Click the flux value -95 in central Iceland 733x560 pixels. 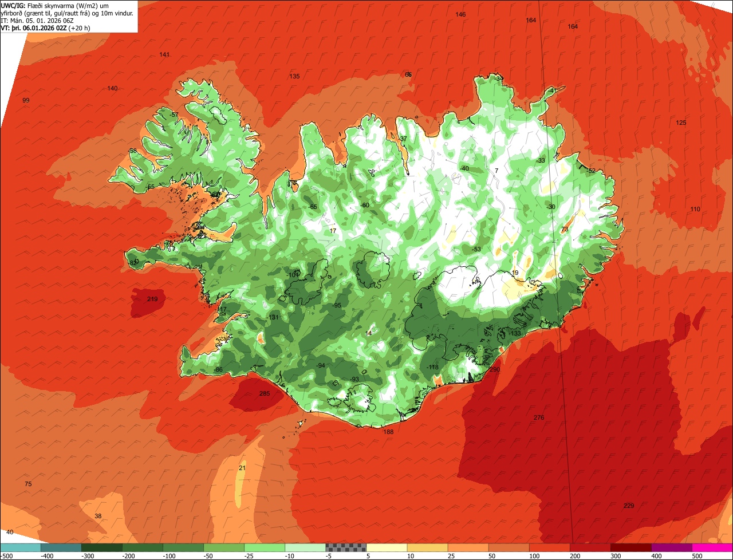pyautogui.click(x=337, y=305)
